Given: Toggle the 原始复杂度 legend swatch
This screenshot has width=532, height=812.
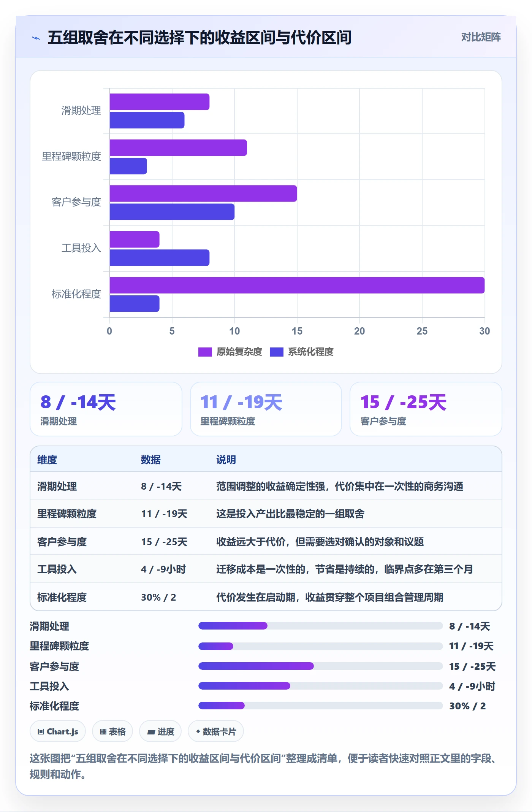Looking at the screenshot, I should 205,352.
